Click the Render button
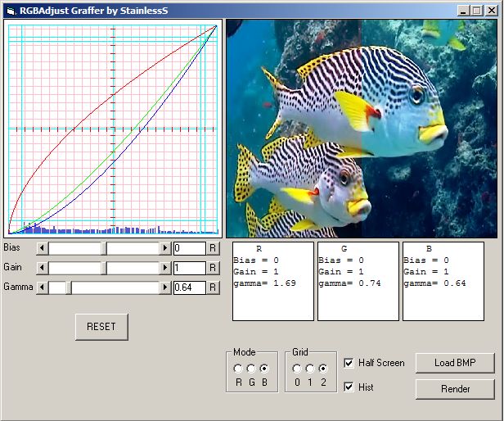This screenshot has height=421, width=504. point(455,389)
